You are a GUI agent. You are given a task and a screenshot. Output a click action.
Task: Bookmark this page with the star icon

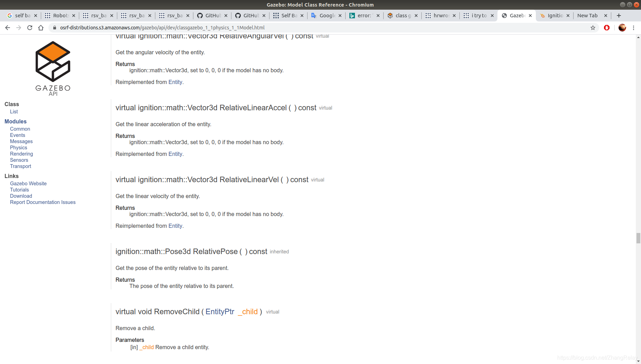coord(593,28)
